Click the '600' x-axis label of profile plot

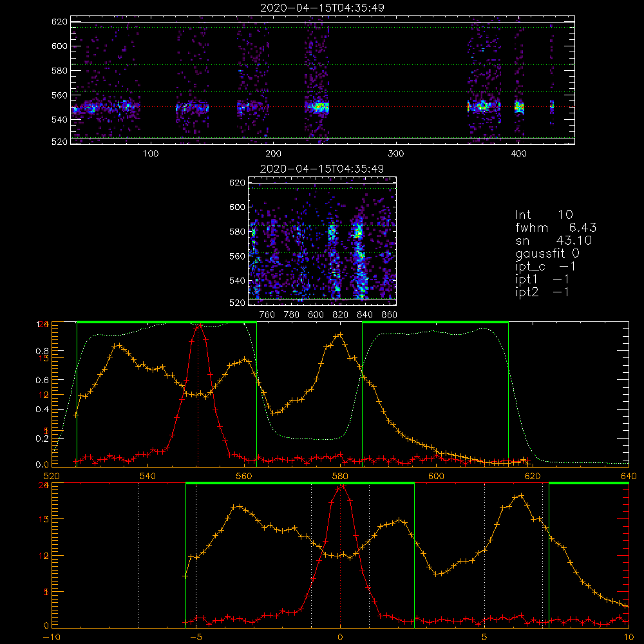click(437, 477)
